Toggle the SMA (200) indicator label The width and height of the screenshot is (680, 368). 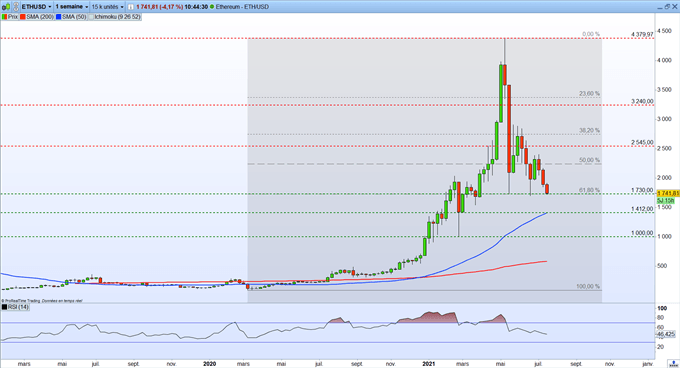(x=37, y=17)
